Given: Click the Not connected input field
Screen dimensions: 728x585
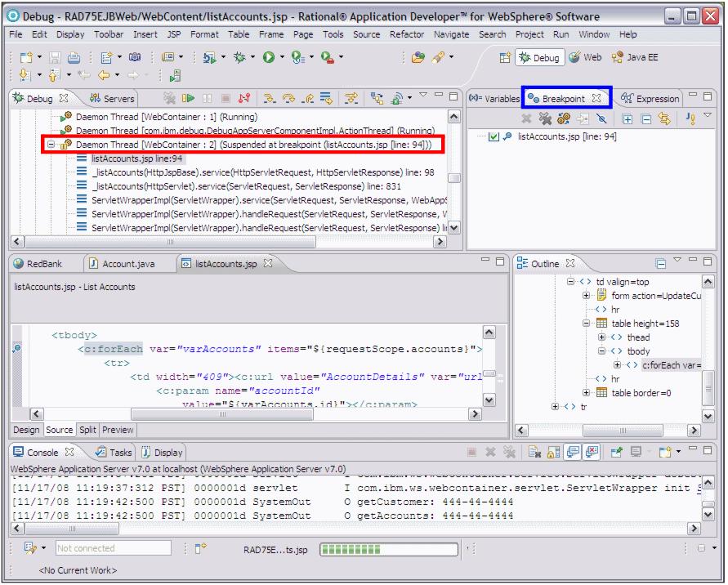Looking at the screenshot, I should [114, 549].
